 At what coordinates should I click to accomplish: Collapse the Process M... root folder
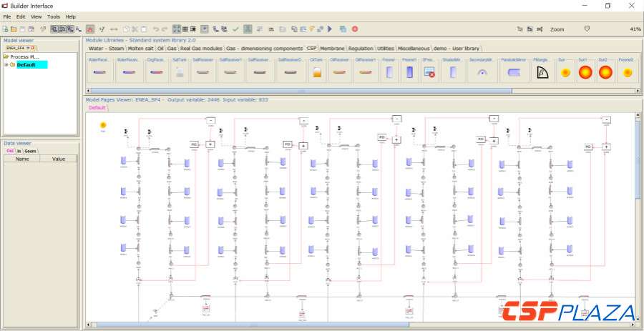6,56
